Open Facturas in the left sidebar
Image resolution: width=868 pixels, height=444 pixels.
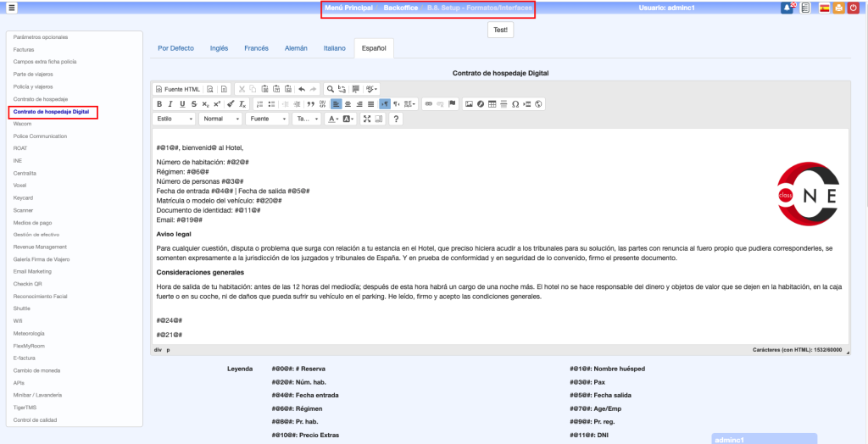coord(24,50)
